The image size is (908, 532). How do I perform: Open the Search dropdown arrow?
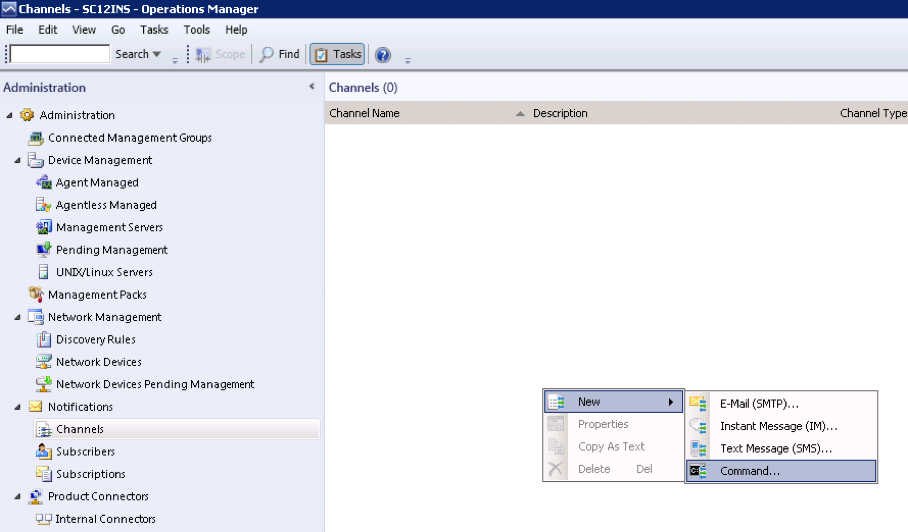[156, 54]
